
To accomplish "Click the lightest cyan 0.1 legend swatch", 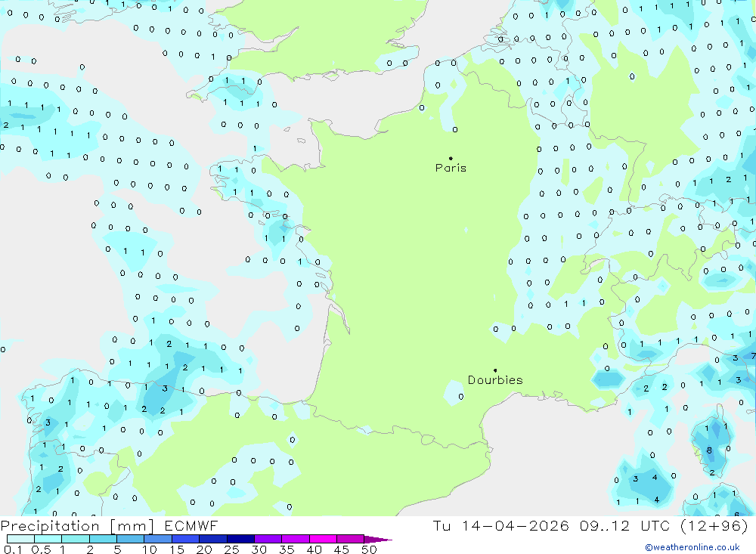I will coord(20,539).
